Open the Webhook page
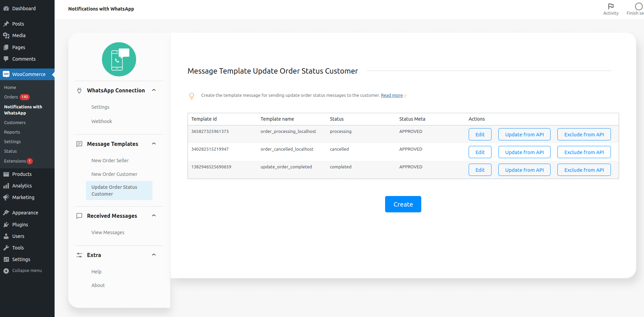This screenshot has width=644, height=317. pos(102,121)
